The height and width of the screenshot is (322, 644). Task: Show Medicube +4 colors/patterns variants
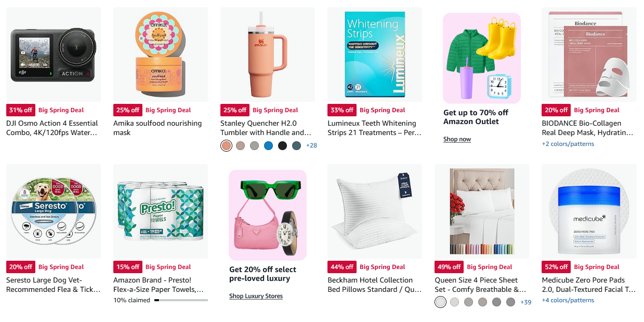point(568,300)
